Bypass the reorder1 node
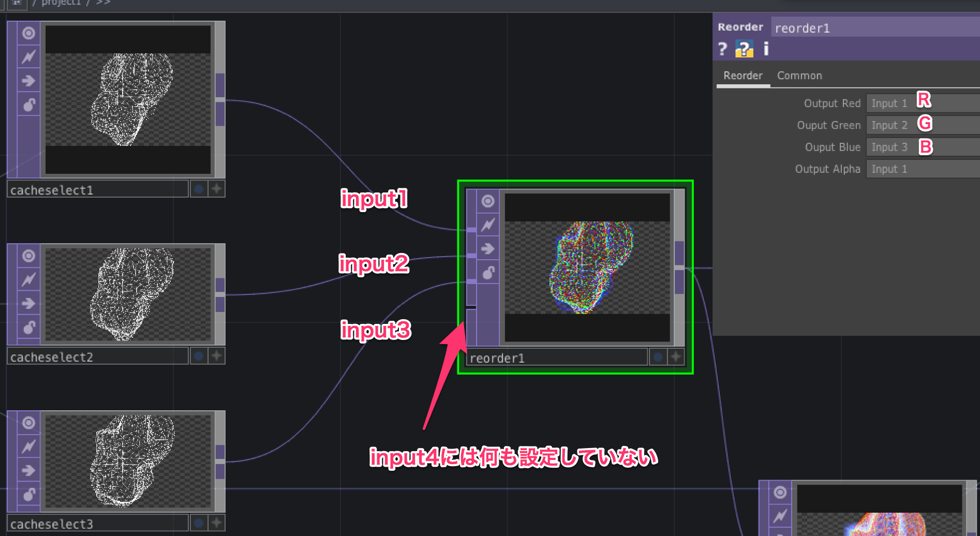This screenshot has width=980, height=536. [488, 249]
